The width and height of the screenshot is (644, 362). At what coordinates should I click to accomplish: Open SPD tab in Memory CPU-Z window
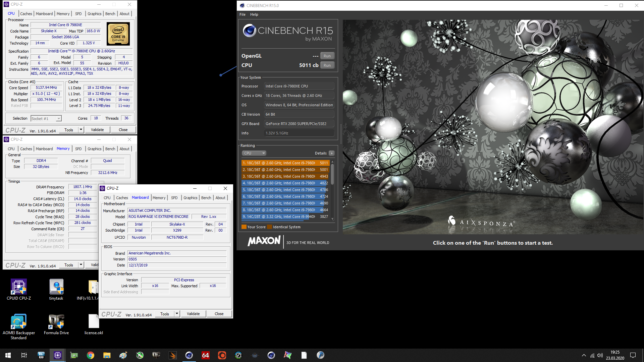point(78,149)
